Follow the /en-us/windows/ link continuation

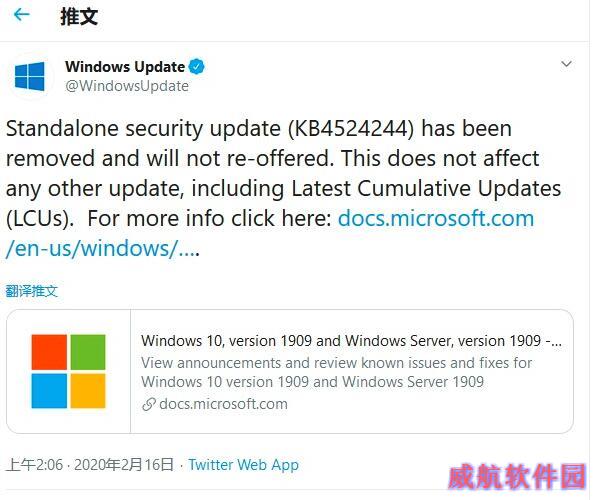[x=102, y=248]
